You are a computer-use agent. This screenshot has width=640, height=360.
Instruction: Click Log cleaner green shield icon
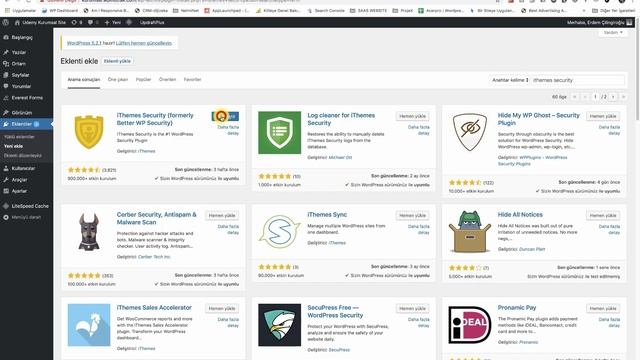(280, 133)
